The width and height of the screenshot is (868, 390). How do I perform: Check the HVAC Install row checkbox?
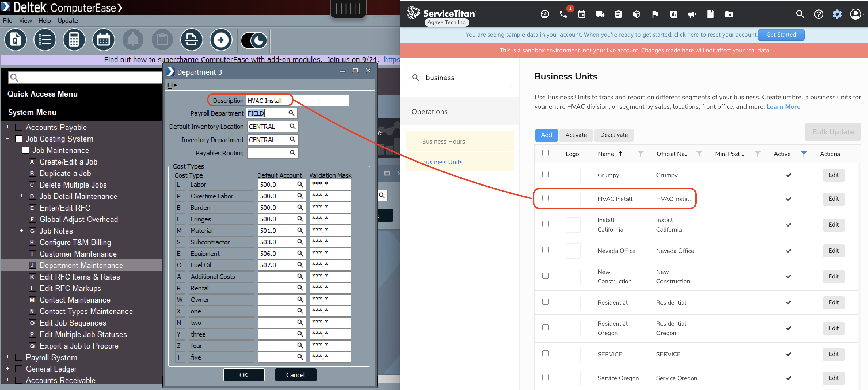tap(546, 198)
